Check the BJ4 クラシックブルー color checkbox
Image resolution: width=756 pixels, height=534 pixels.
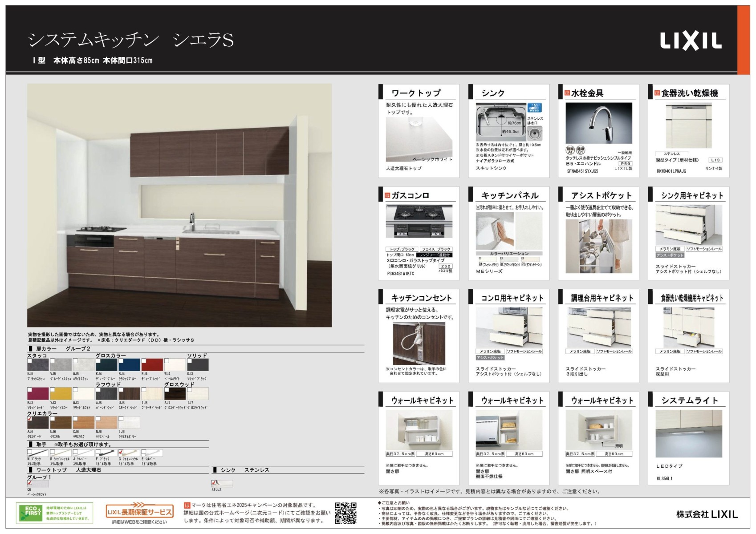pyautogui.click(x=121, y=361)
